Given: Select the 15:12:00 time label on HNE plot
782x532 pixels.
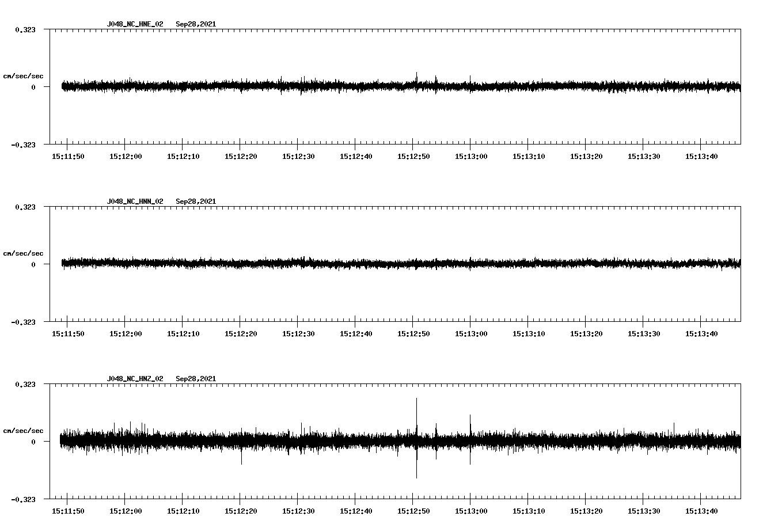Looking at the screenshot, I should [x=126, y=157].
